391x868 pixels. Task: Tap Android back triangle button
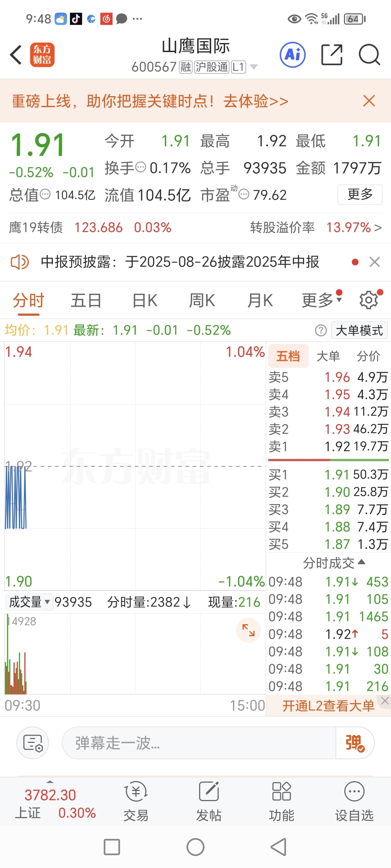[x=279, y=847]
